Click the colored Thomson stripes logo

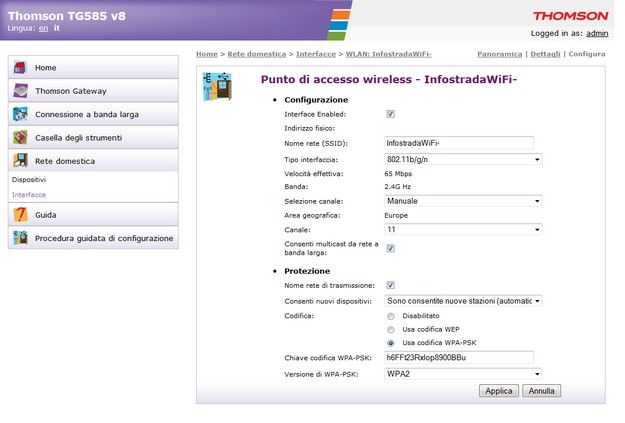point(338,25)
